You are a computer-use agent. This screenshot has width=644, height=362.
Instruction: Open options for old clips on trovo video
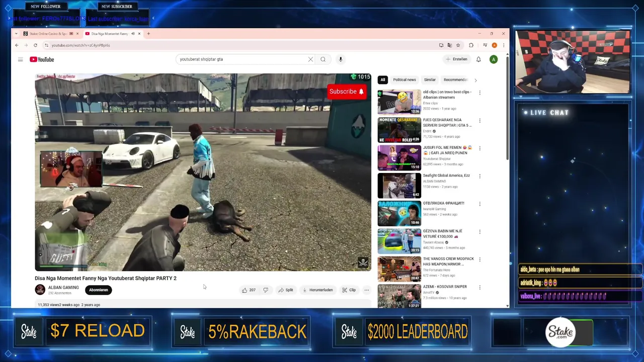point(479,93)
